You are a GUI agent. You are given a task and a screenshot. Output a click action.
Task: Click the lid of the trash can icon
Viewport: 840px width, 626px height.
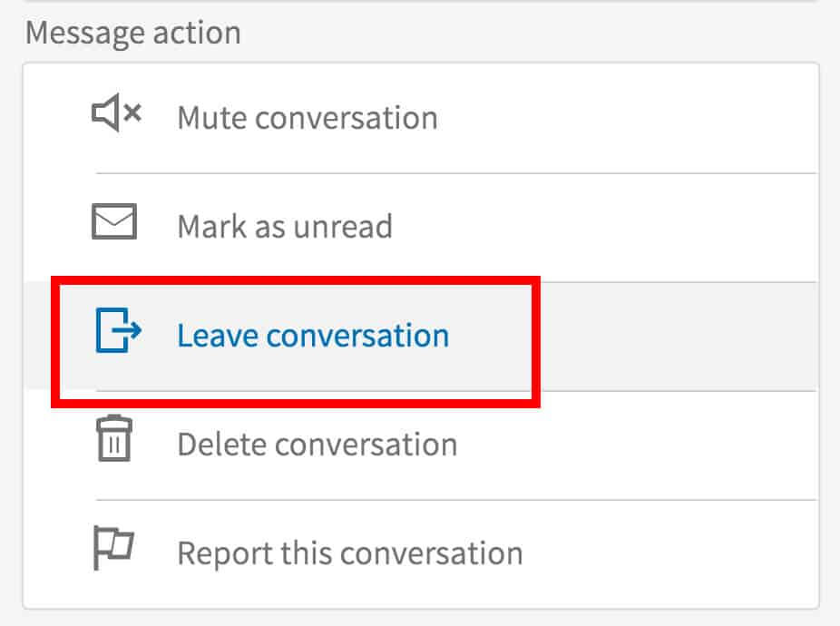(x=114, y=422)
